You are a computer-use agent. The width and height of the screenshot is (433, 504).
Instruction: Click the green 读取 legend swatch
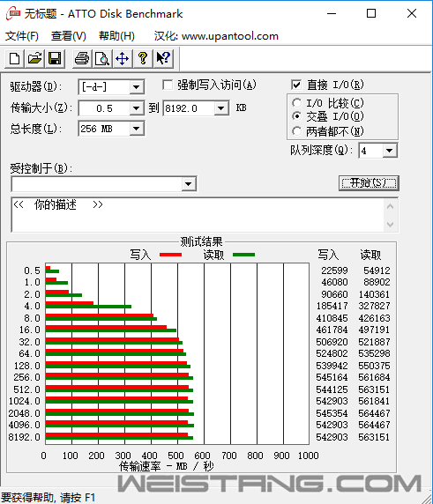(x=244, y=255)
